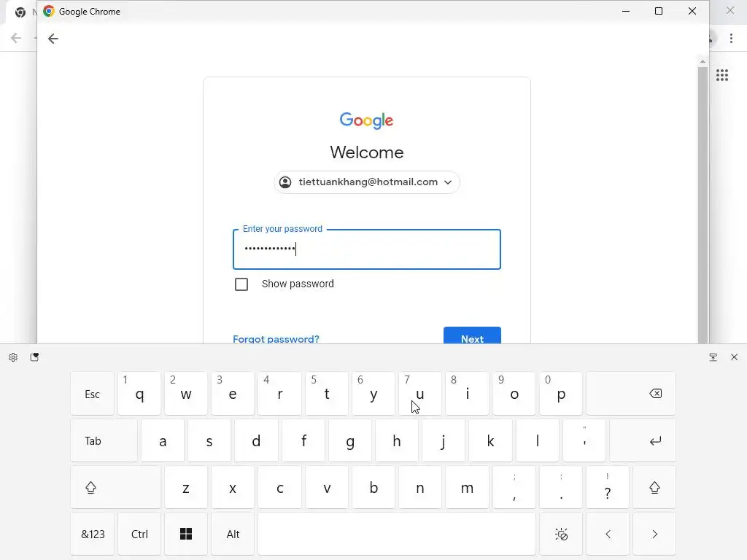
Task: Expand the tiettuankhang@hotmail.com account switcher
Action: 366,182
